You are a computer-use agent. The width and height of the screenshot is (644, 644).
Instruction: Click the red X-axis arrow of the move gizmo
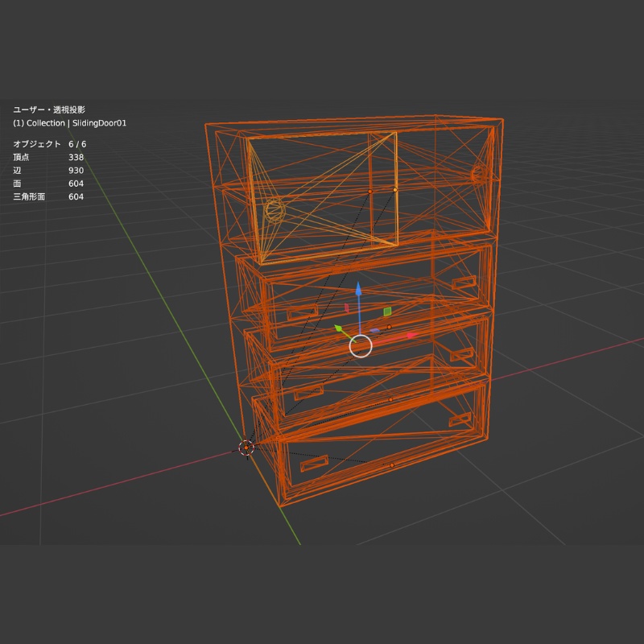click(409, 335)
